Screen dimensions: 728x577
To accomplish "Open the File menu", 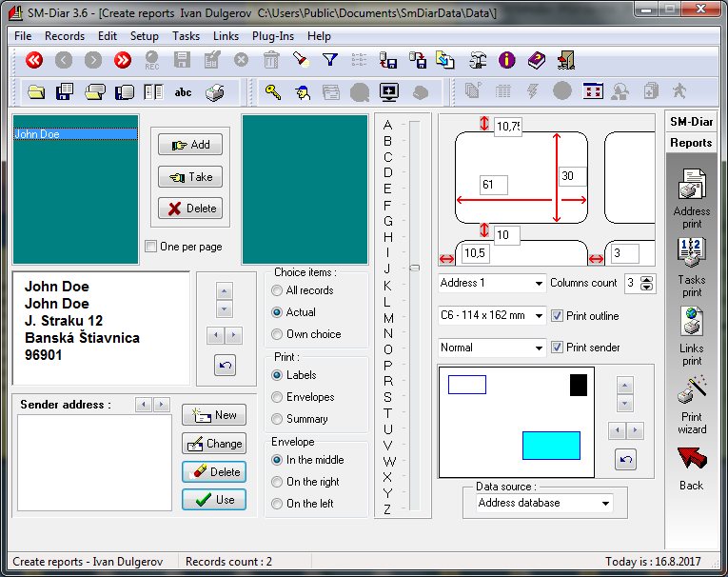I will pos(23,36).
